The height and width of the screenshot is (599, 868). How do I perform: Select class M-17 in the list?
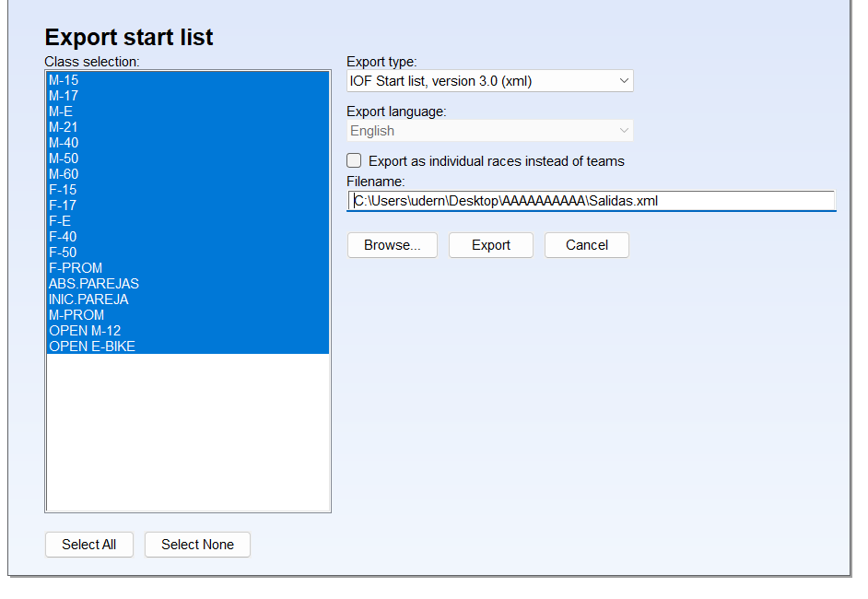pyautogui.click(x=188, y=96)
